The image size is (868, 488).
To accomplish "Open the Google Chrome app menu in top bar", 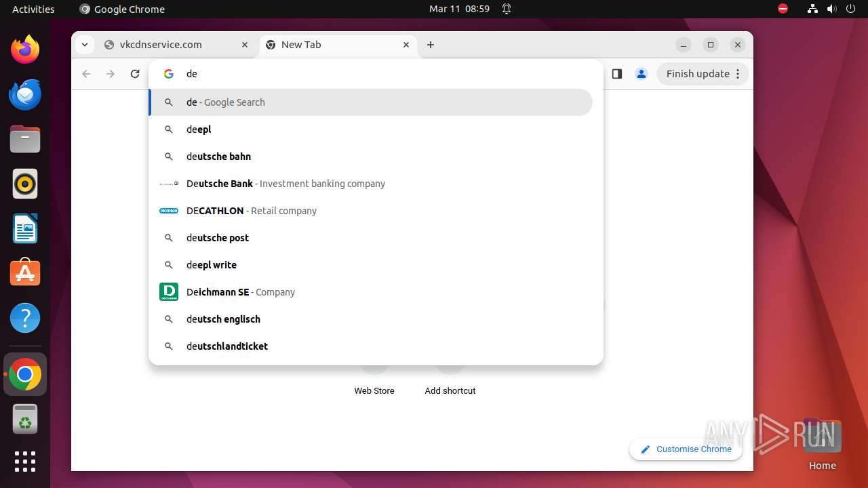I will [x=122, y=9].
